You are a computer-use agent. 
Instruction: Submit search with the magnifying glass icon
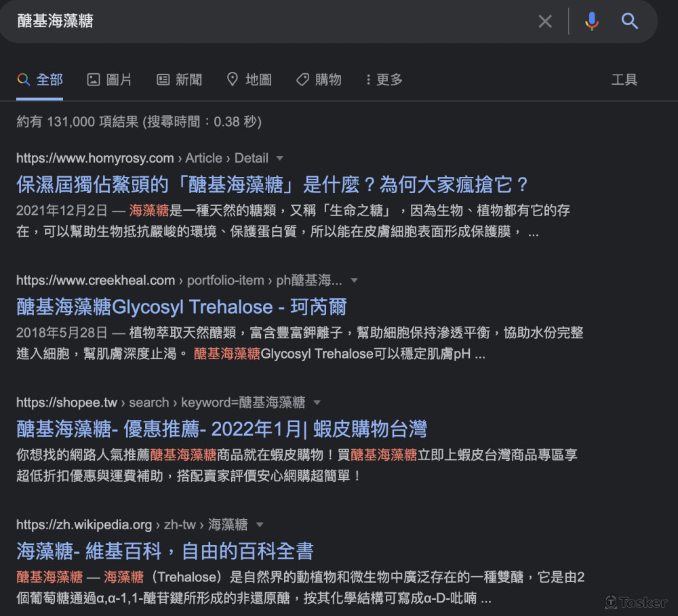point(630,21)
